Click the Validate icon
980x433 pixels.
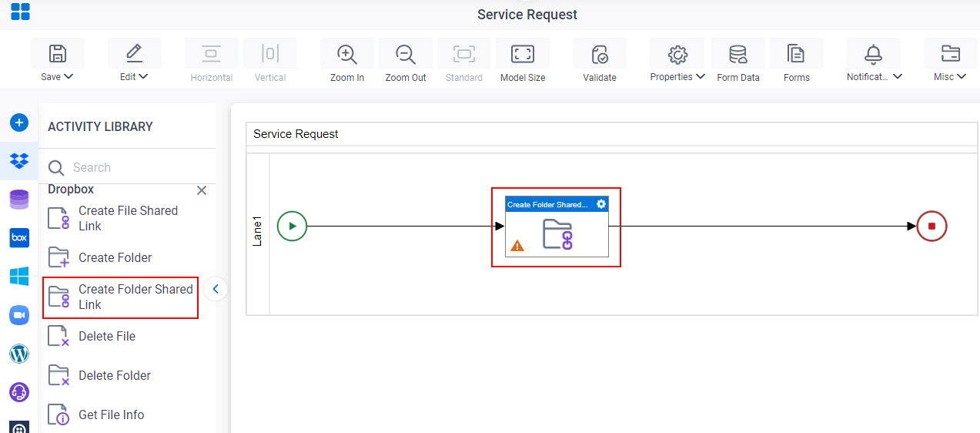[600, 54]
